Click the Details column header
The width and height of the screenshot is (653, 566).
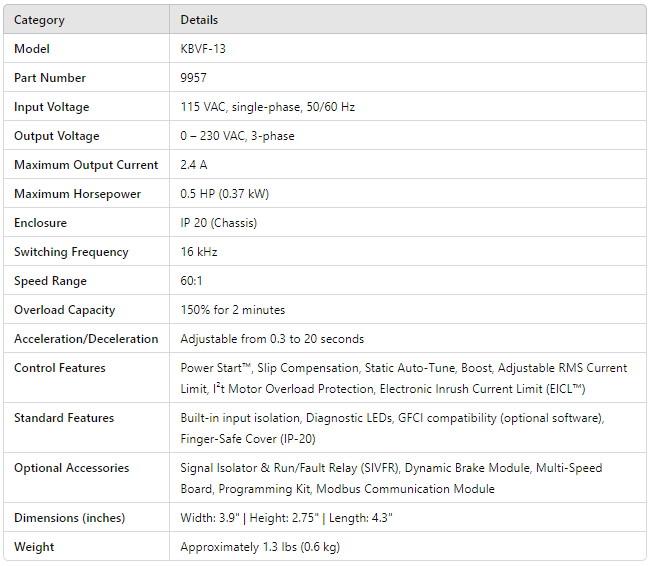pyautogui.click(x=199, y=20)
